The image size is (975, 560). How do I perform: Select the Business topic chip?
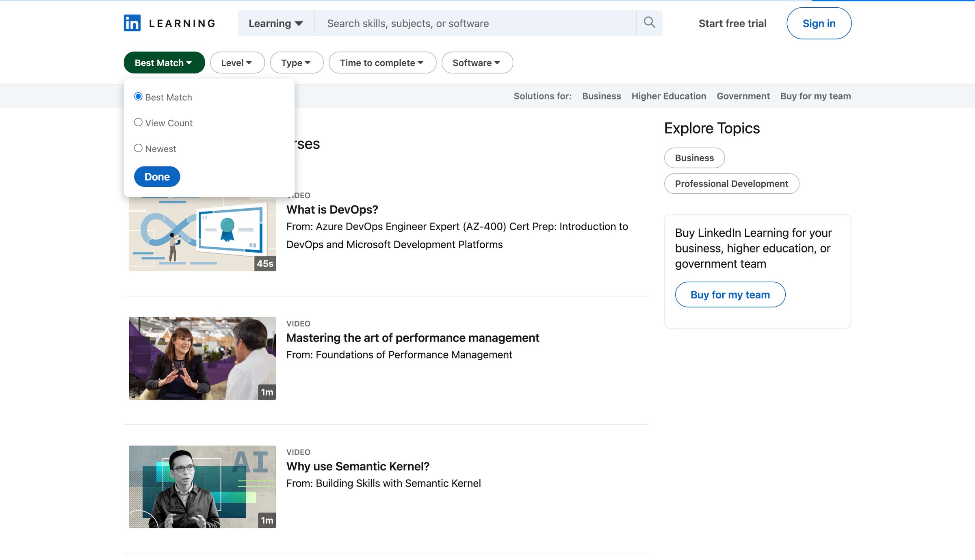(x=694, y=158)
